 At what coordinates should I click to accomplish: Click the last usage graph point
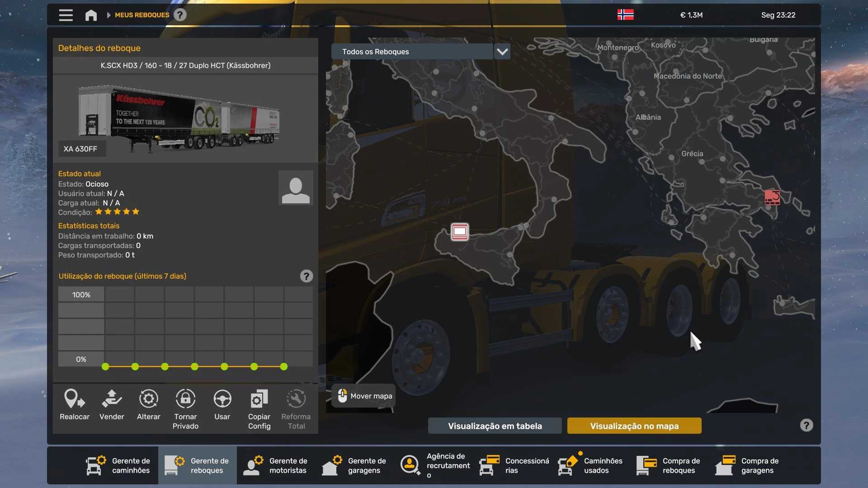tap(284, 367)
